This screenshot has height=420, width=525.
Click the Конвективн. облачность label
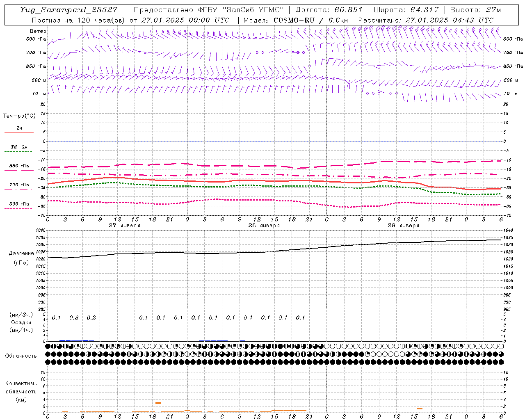pyautogui.click(x=21, y=388)
